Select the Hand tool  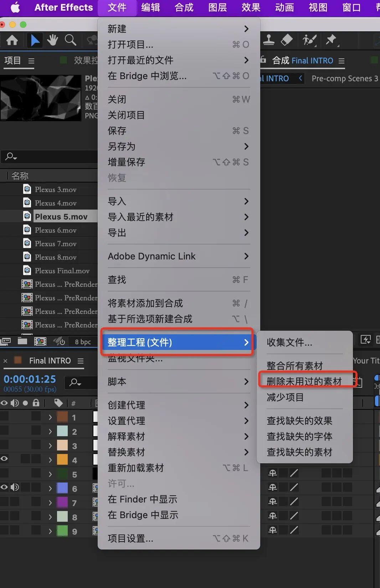coord(53,40)
